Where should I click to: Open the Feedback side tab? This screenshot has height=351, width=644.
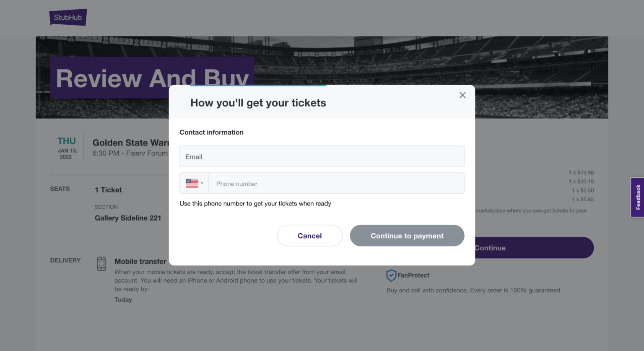(637, 197)
